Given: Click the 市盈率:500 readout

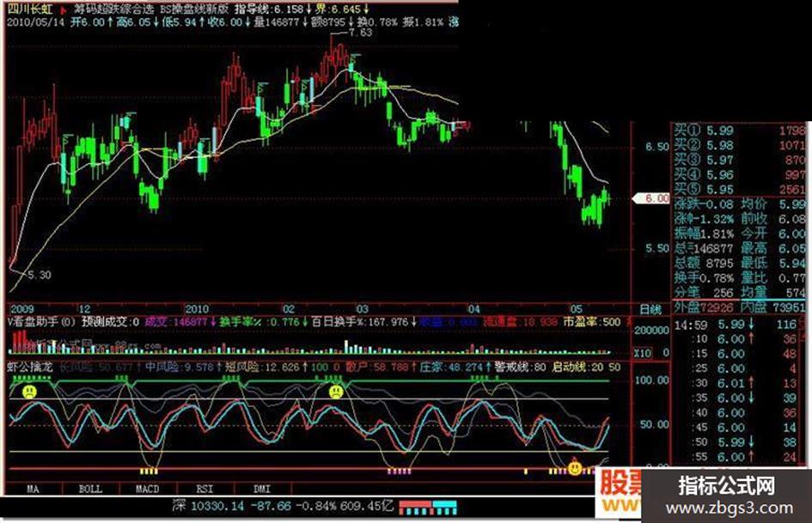Looking at the screenshot, I should (592, 322).
